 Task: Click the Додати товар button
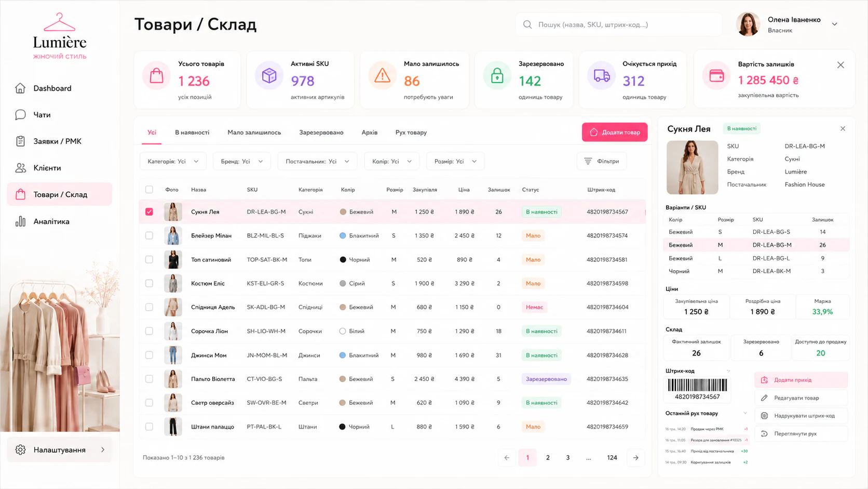click(x=615, y=132)
